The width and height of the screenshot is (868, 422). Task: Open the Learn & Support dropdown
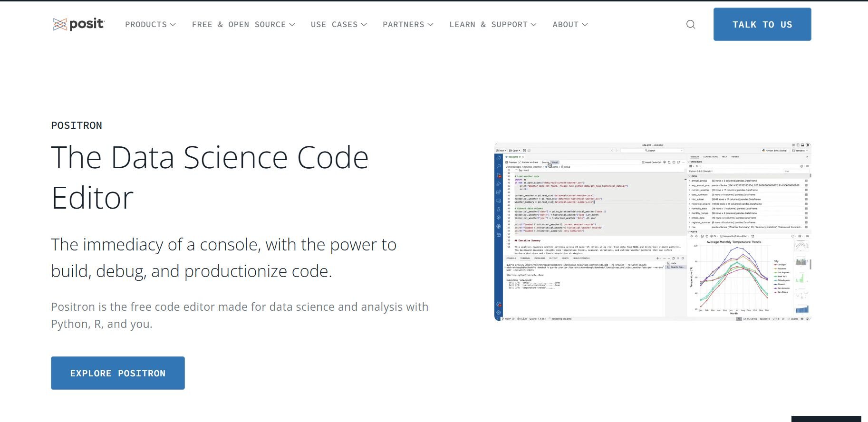(x=492, y=25)
